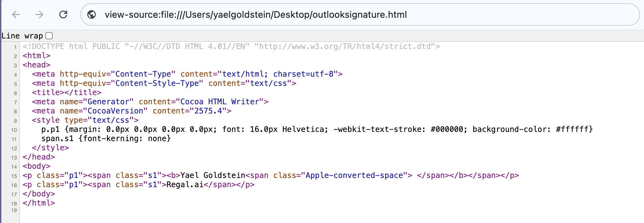
Task: Click the span.s1 font-kerning rule
Action: click(x=106, y=138)
